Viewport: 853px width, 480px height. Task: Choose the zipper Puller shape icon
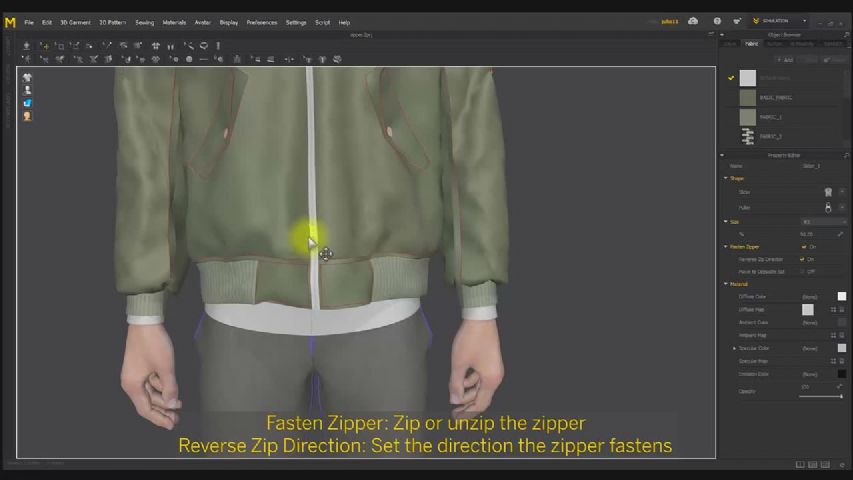point(828,207)
